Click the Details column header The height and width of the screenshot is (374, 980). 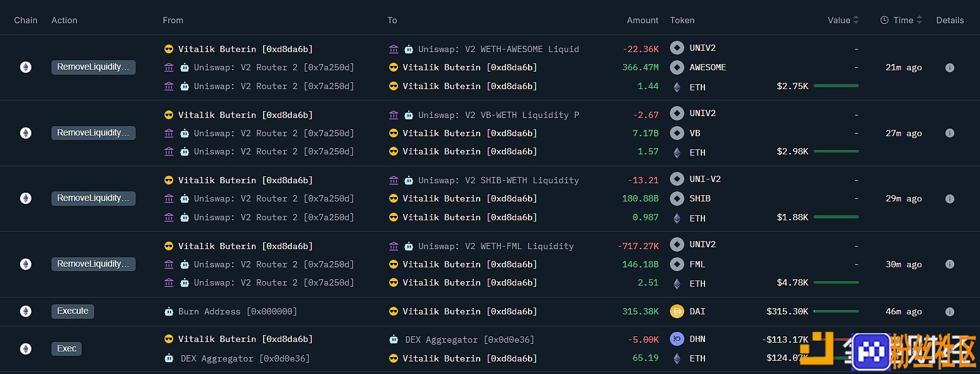tap(950, 20)
